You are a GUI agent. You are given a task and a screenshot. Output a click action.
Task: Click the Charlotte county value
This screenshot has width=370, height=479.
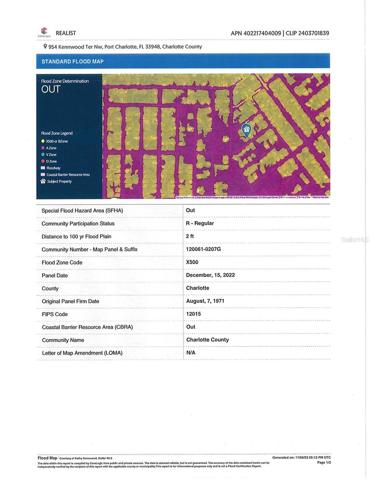click(x=198, y=288)
